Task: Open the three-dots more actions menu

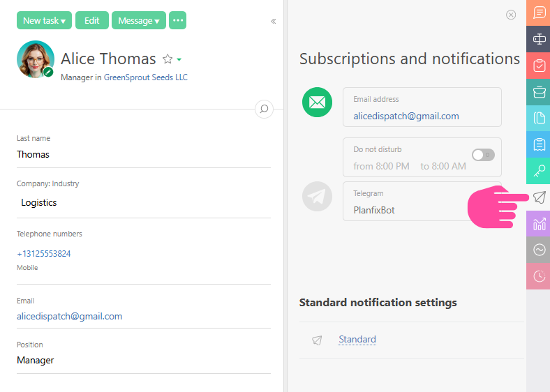Action: [x=178, y=20]
